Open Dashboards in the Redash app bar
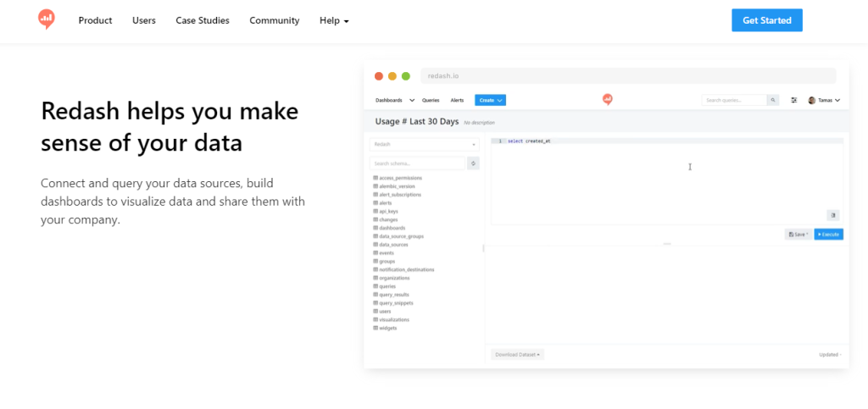868x409 pixels. point(388,101)
